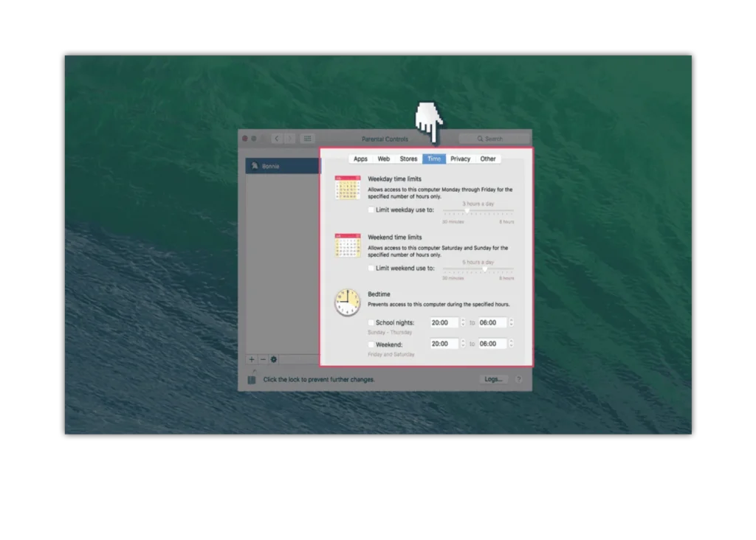Switch to the Privacy tab
This screenshot has width=756, height=540.
click(x=461, y=159)
